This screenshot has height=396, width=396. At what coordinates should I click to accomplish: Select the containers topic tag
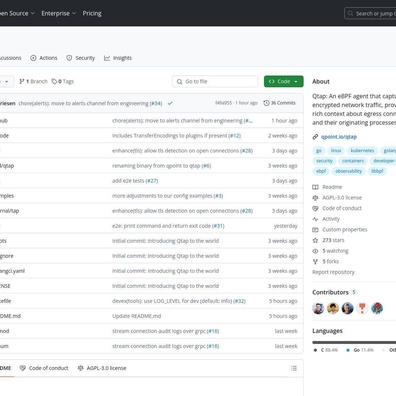[x=353, y=161]
